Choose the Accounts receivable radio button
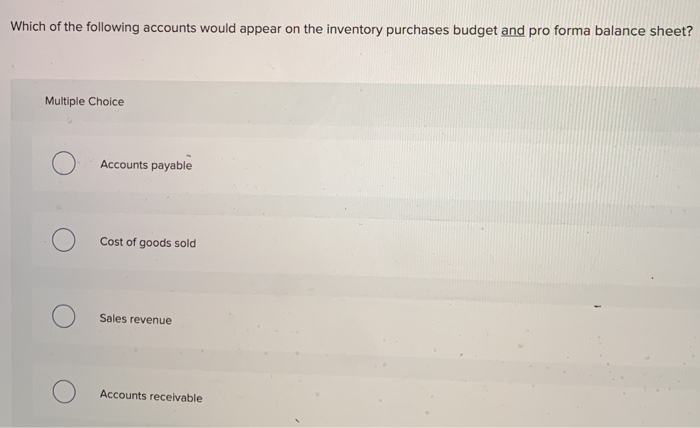700x428 pixels. [64, 392]
